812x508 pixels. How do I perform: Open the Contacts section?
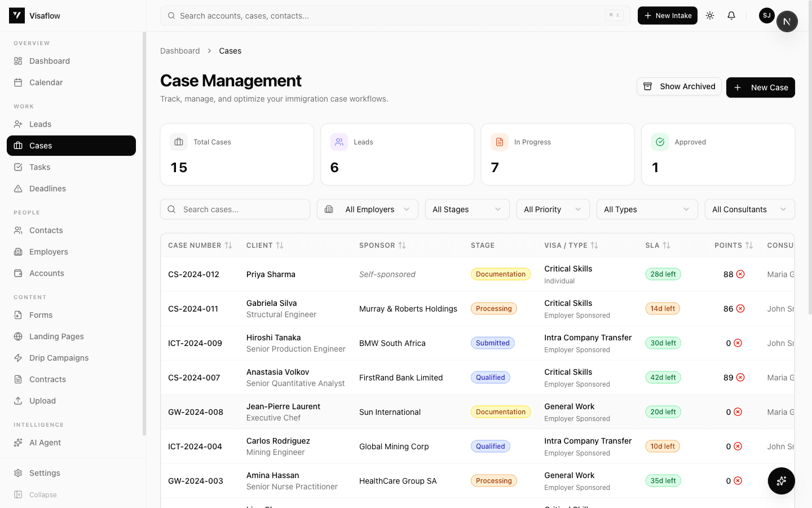46,230
